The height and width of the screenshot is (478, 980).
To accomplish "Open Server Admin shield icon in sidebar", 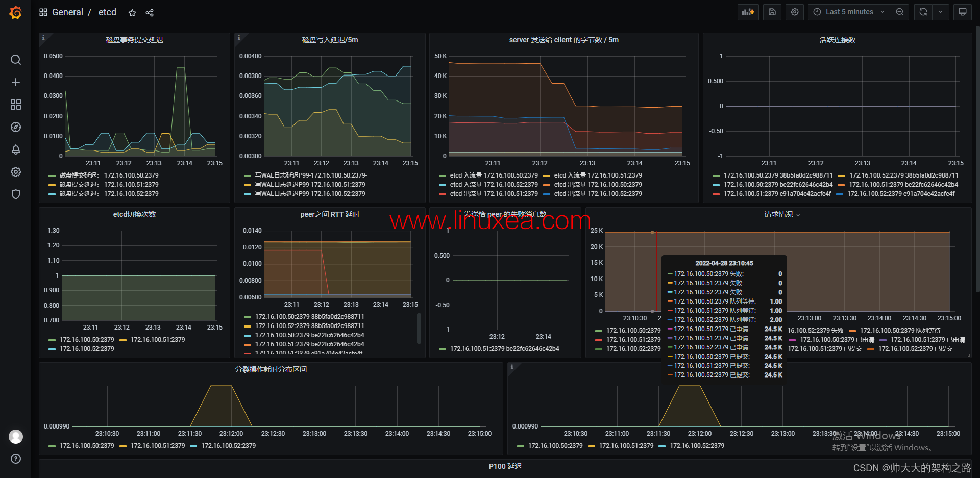I will (x=16, y=194).
